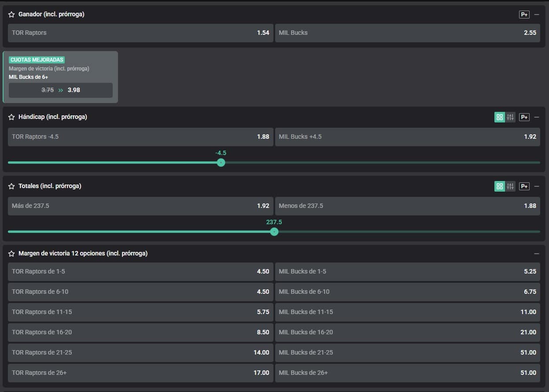Collapse the Margen de victoria 12 opciones section
The height and width of the screenshot is (392, 549).
pyautogui.click(x=537, y=254)
